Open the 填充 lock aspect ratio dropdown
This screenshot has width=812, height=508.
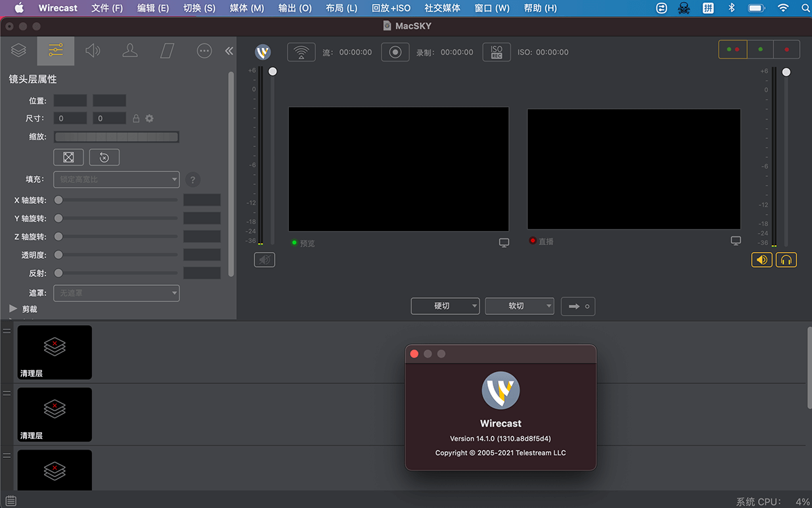[116, 179]
